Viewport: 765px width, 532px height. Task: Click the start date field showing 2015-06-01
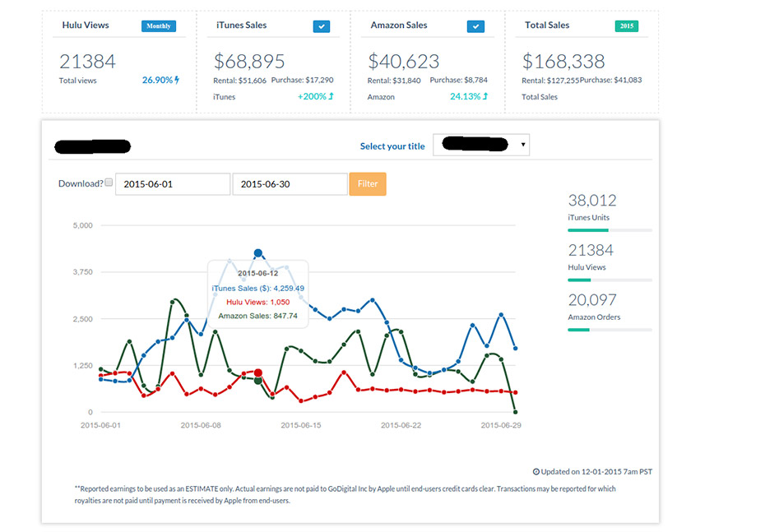tap(172, 184)
